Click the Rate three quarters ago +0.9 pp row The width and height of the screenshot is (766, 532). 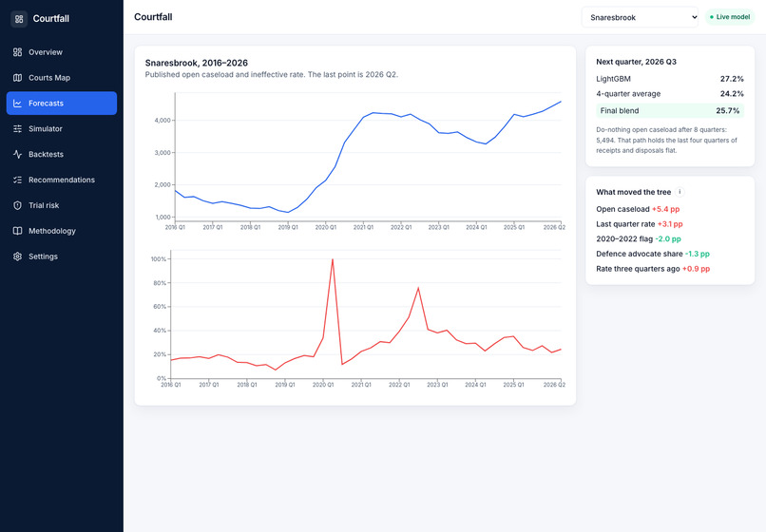point(653,269)
